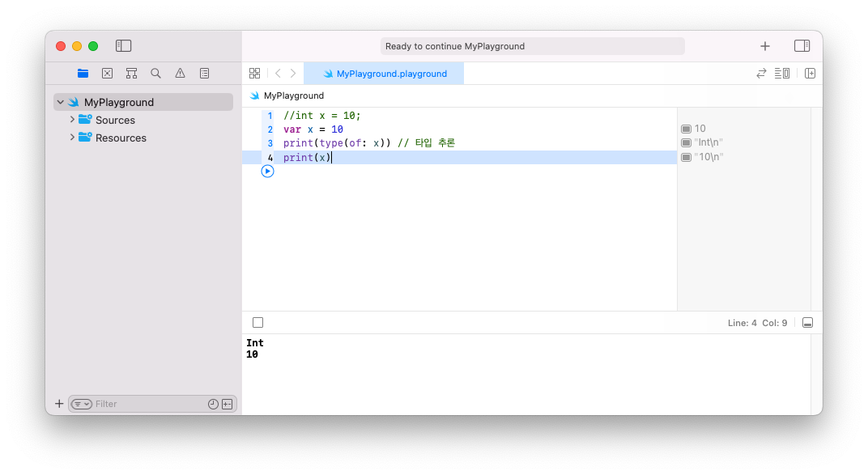Select the Resources folder row
Screen dimensions: 868x475
tap(143, 138)
